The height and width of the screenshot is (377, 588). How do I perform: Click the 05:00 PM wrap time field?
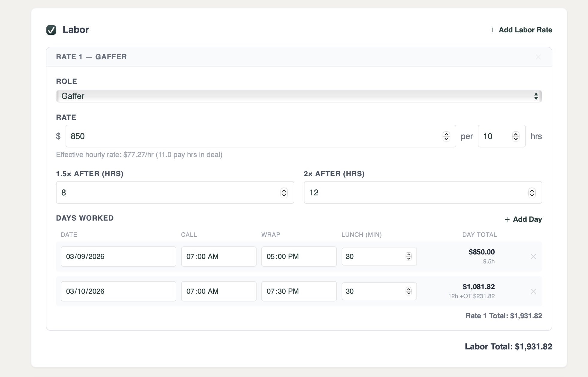tap(298, 257)
